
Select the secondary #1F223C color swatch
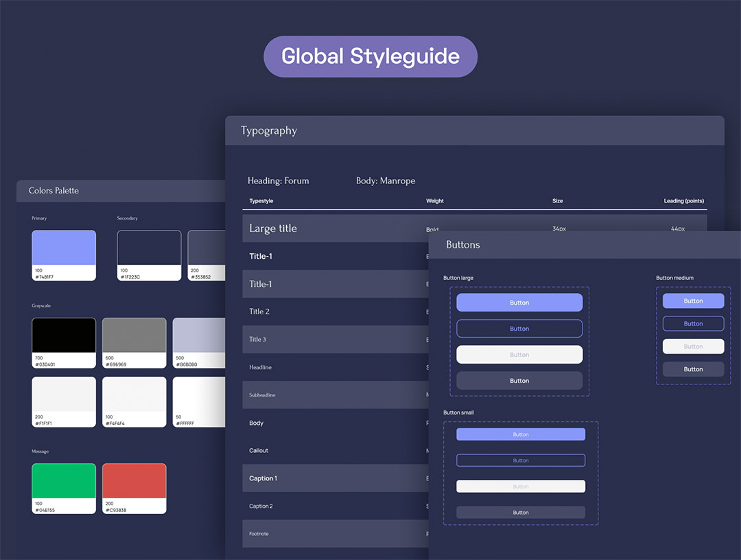click(149, 248)
